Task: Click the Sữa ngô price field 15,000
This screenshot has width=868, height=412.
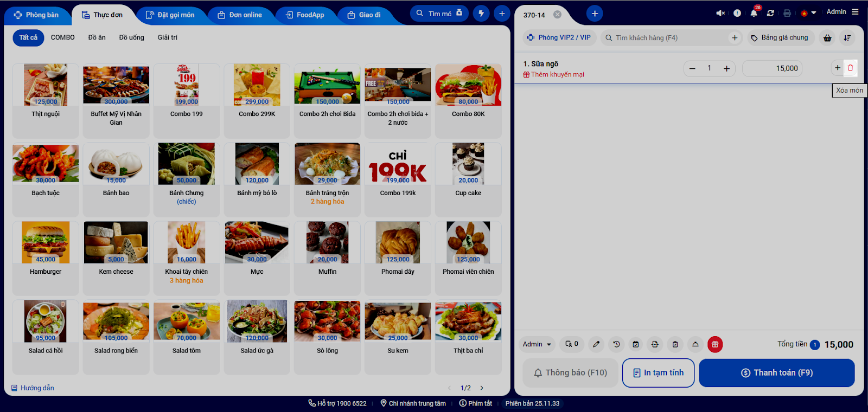Action: (772, 68)
